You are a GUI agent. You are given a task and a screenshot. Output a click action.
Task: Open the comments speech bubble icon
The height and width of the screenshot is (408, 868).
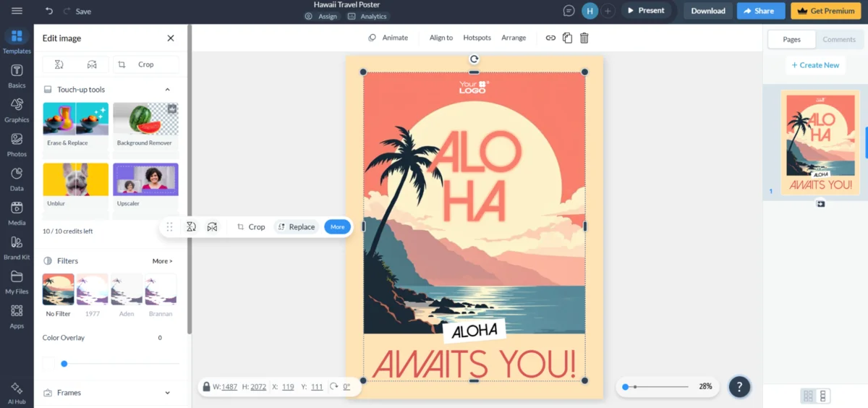(569, 11)
